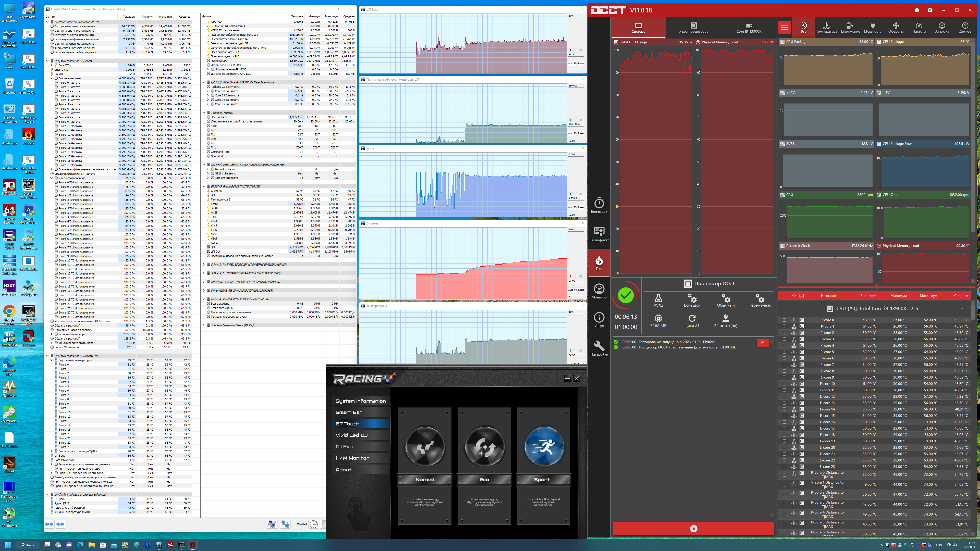The width and height of the screenshot is (980, 551).
Task: Click the Windows Start button
Action: [8, 545]
